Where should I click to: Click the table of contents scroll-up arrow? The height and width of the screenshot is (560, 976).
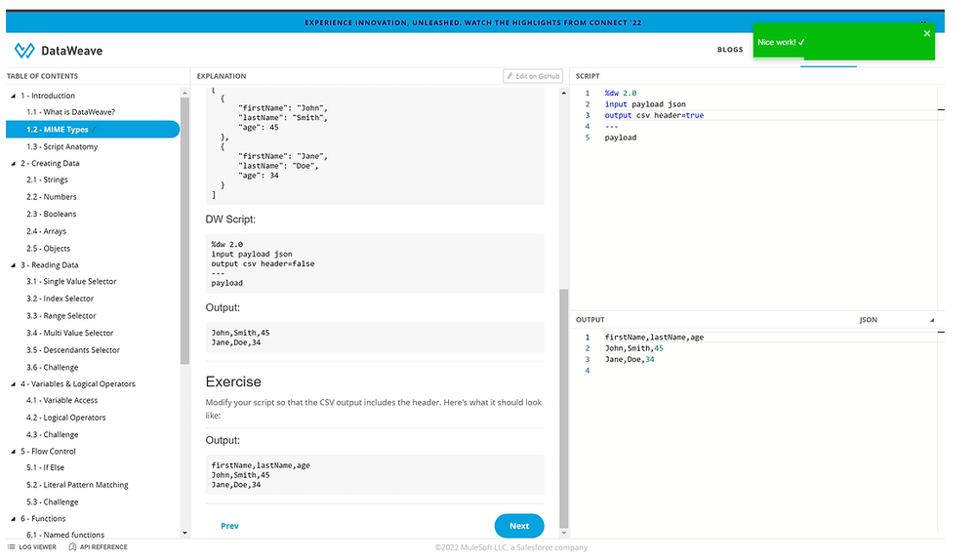[184, 93]
